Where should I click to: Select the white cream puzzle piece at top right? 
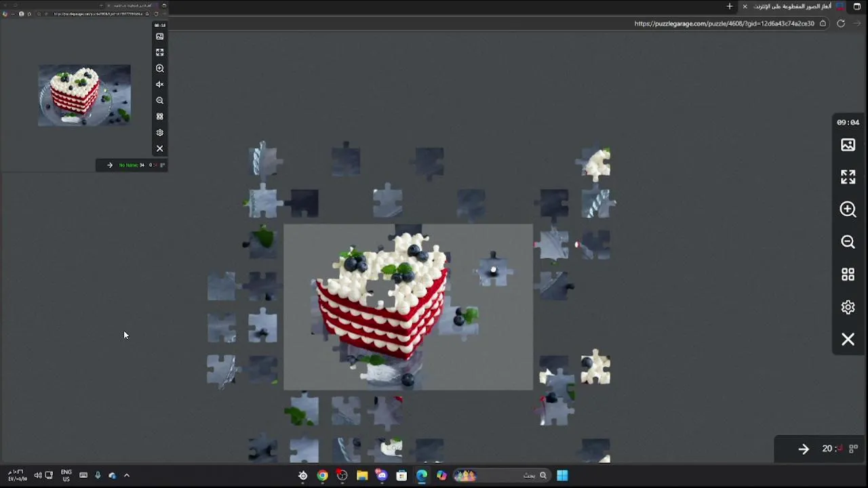596,163
